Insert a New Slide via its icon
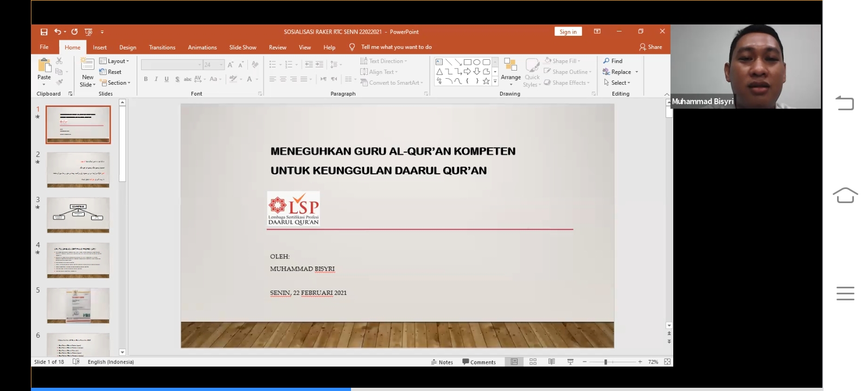Image resolution: width=868 pixels, height=391 pixels. tap(87, 64)
